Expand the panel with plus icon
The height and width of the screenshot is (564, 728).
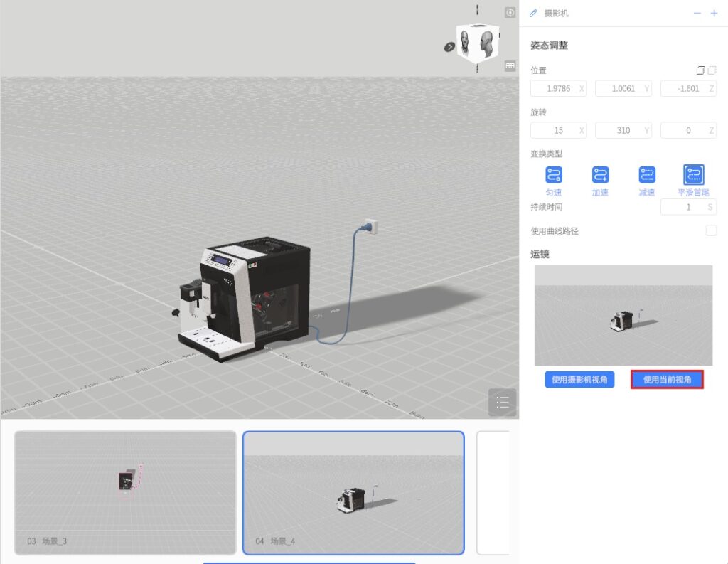tap(714, 14)
